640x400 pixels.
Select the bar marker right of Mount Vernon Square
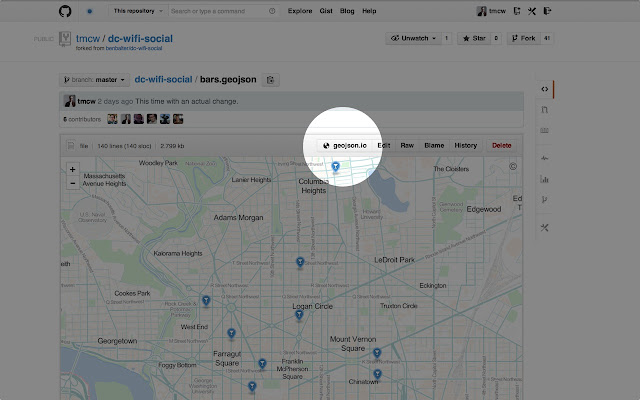tap(377, 353)
